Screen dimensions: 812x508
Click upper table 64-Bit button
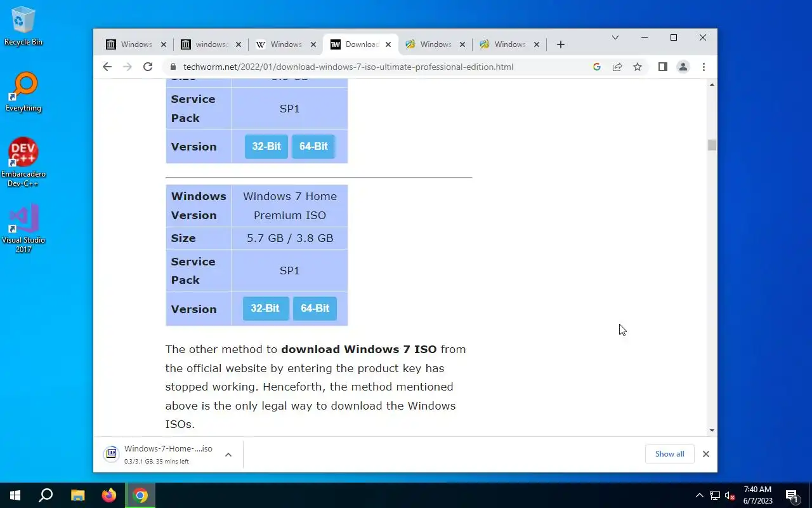coord(313,147)
